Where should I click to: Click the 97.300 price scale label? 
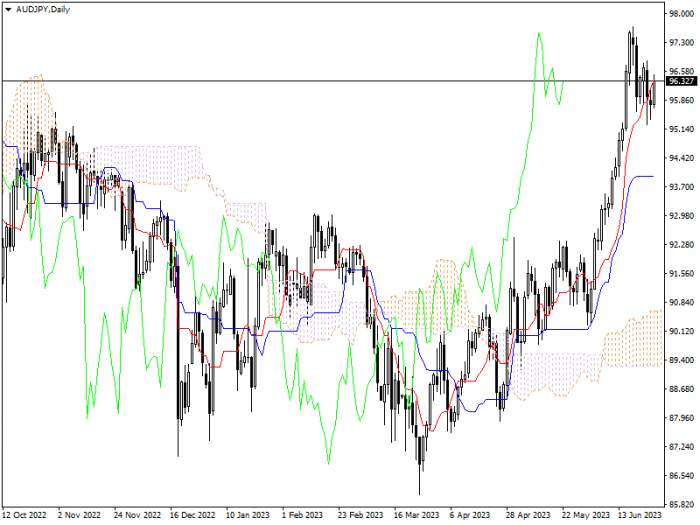click(x=682, y=42)
